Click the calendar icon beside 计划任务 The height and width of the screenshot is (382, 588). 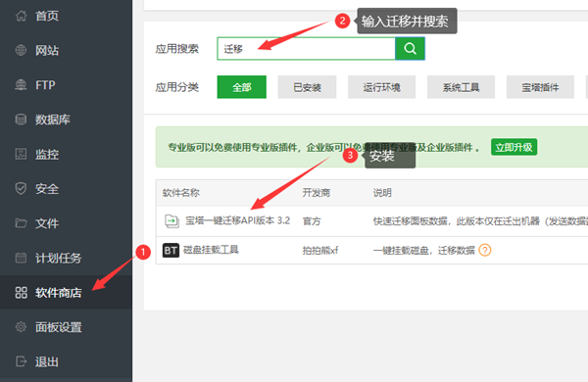click(x=21, y=258)
